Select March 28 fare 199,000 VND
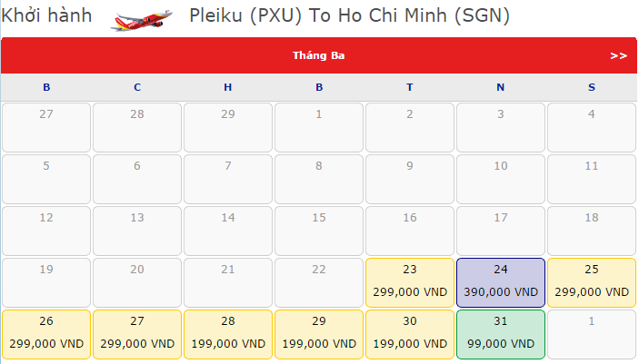Screen dimensions: 639x364 point(228,334)
